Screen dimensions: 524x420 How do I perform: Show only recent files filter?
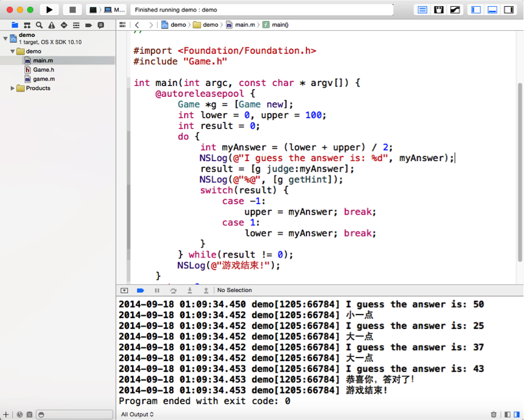(x=20, y=415)
